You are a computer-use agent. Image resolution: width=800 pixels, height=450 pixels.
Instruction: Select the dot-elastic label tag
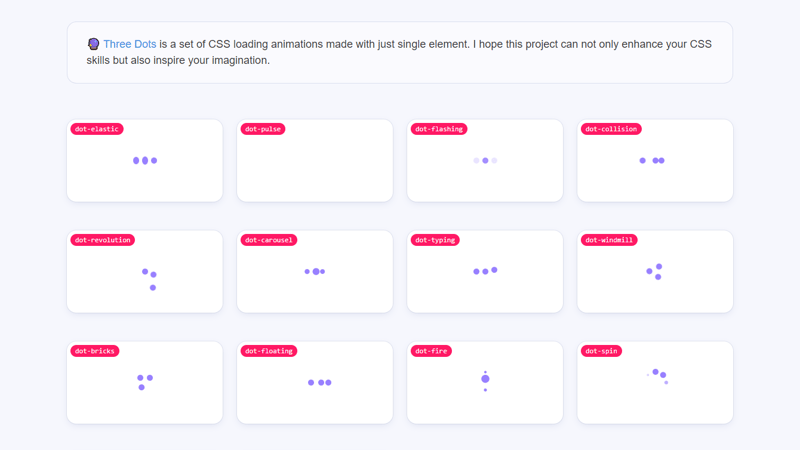(x=97, y=129)
